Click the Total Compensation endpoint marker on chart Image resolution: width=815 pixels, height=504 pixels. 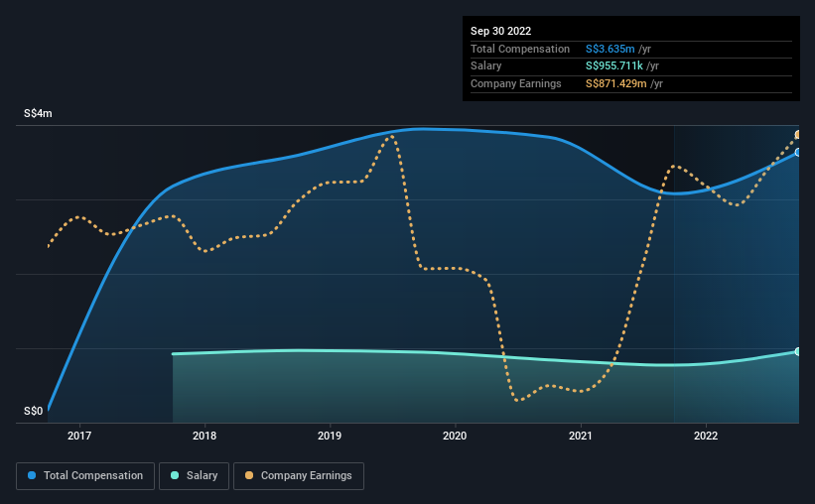pyautogui.click(x=798, y=152)
